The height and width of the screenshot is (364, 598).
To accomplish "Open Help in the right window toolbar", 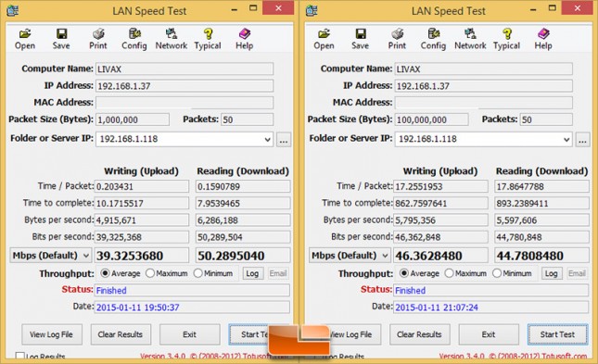I will tap(543, 39).
